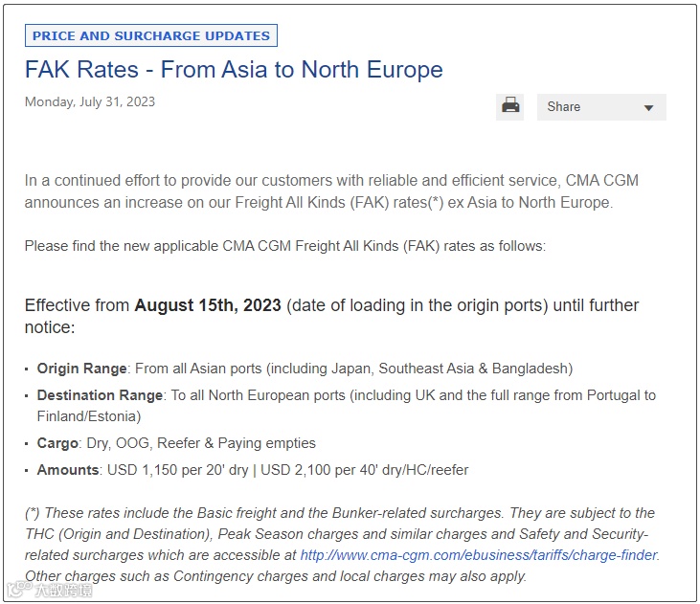Click the Destination Range label
The width and height of the screenshot is (700, 604).
pos(100,395)
